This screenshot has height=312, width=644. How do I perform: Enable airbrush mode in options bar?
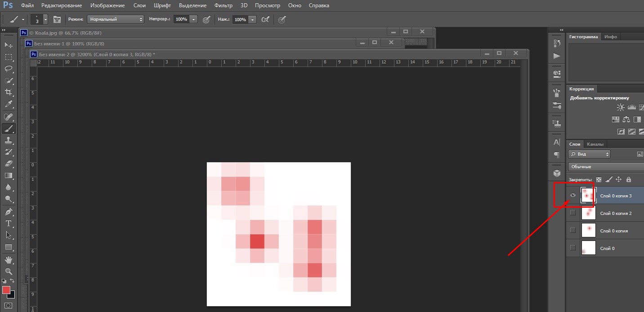coord(265,19)
